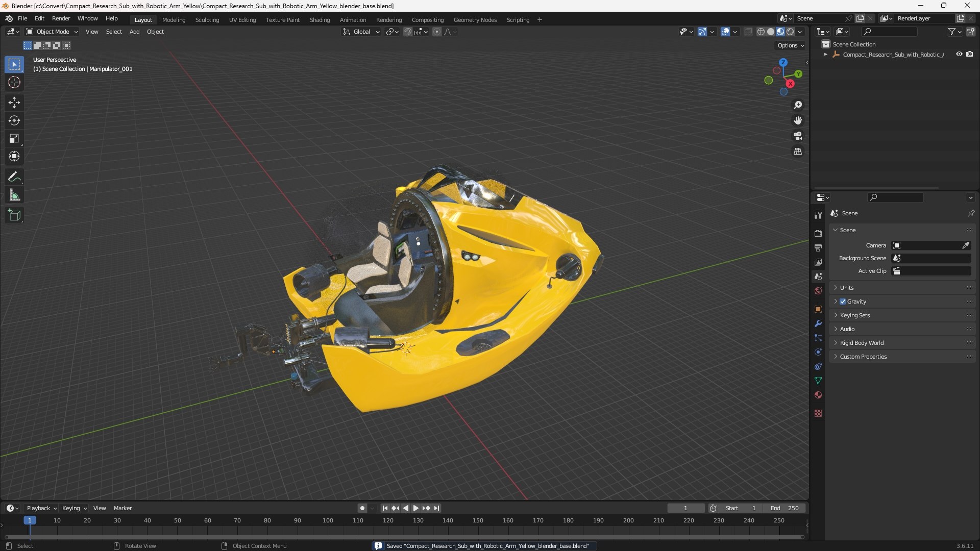Switch to solid viewport shading
This screenshot has height=551, width=980.
pyautogui.click(x=771, y=32)
